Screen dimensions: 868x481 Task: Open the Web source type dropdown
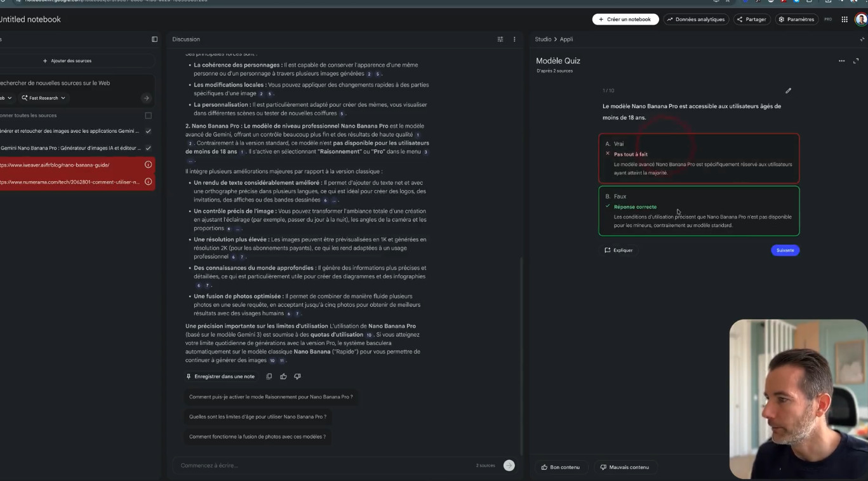point(6,98)
